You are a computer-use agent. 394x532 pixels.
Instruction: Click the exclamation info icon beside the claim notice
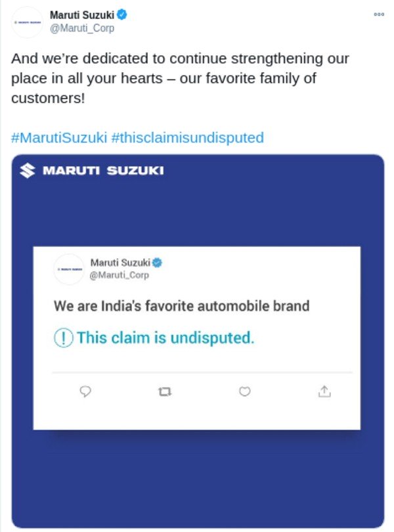(63, 338)
